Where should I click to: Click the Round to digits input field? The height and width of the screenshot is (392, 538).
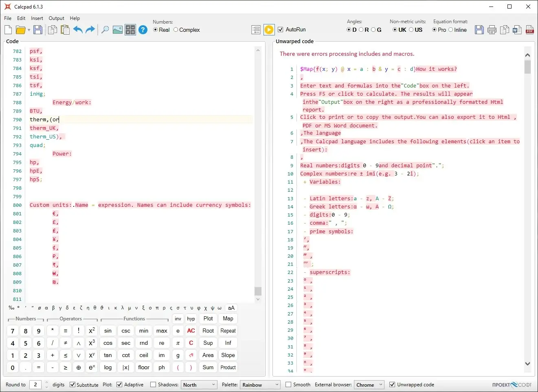[x=35, y=385]
